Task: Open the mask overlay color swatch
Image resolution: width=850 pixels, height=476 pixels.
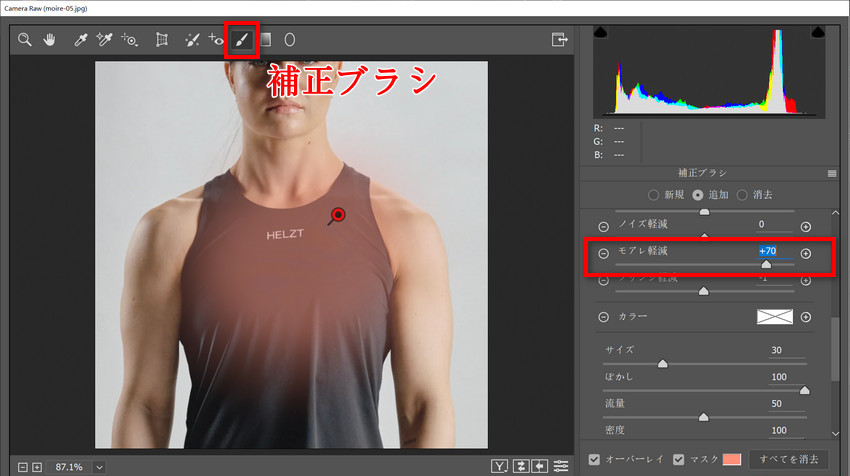Action: (731, 459)
